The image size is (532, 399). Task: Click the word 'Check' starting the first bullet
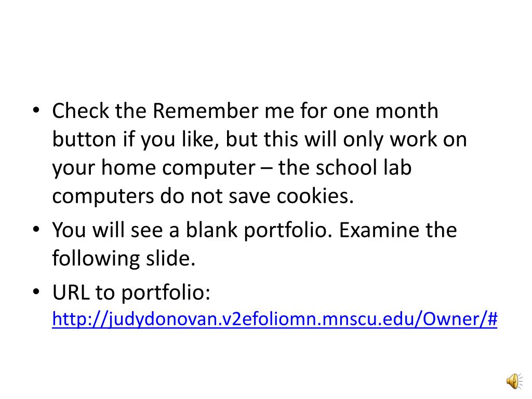click(81, 111)
